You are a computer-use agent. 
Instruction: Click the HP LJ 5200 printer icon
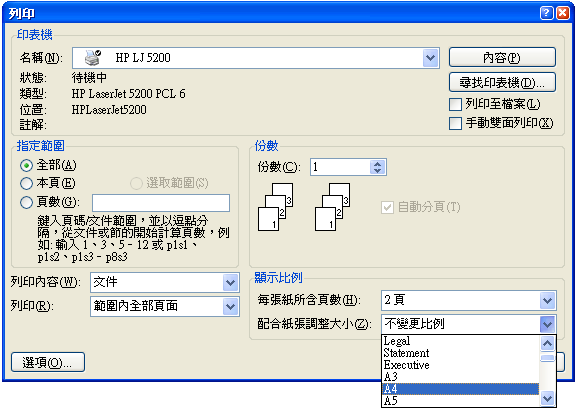[x=92, y=58]
